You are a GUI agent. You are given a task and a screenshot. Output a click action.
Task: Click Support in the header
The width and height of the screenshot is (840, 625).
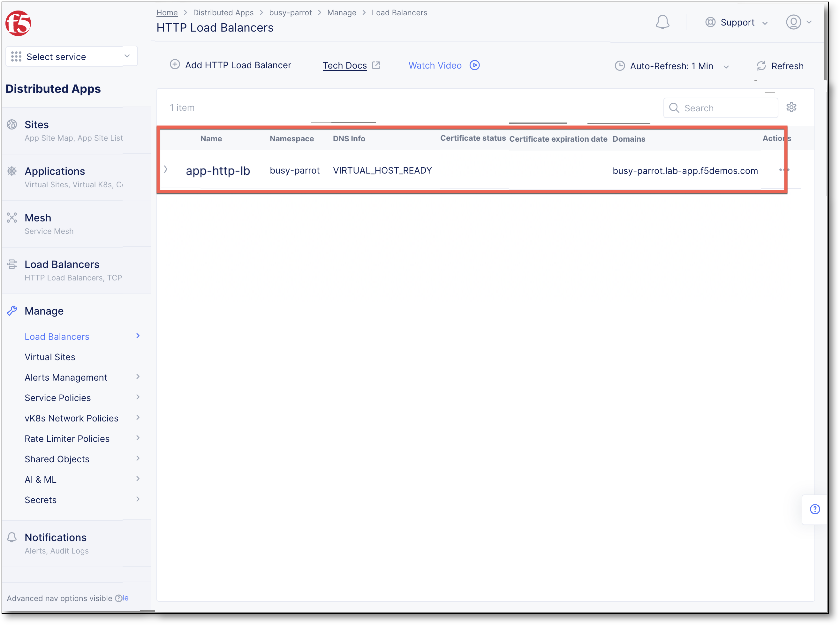(737, 22)
